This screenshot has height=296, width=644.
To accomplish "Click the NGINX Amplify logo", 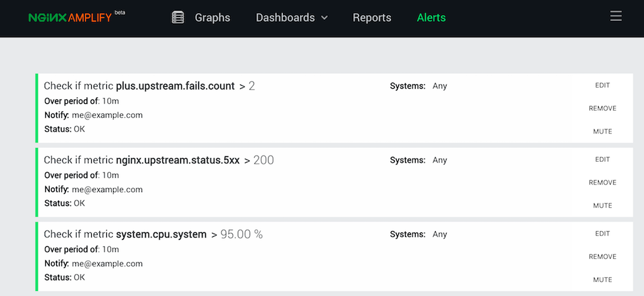I will pos(70,18).
